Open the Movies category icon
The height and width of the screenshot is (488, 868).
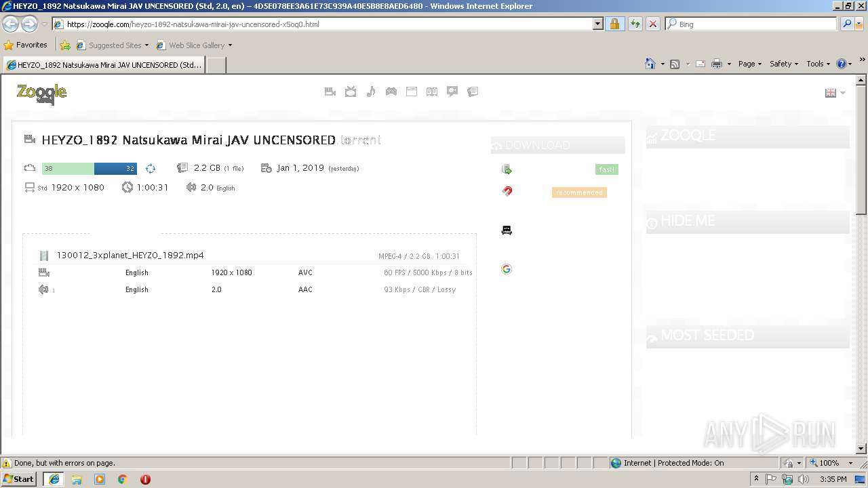click(x=330, y=91)
